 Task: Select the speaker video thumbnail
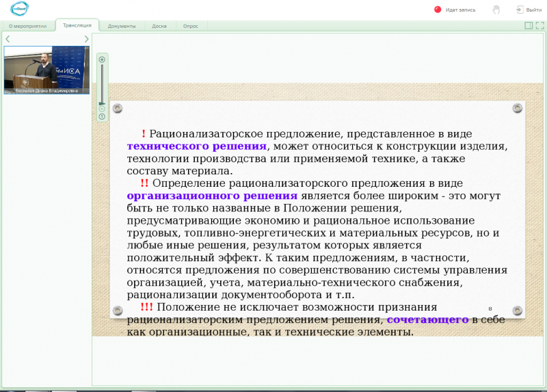[46, 69]
